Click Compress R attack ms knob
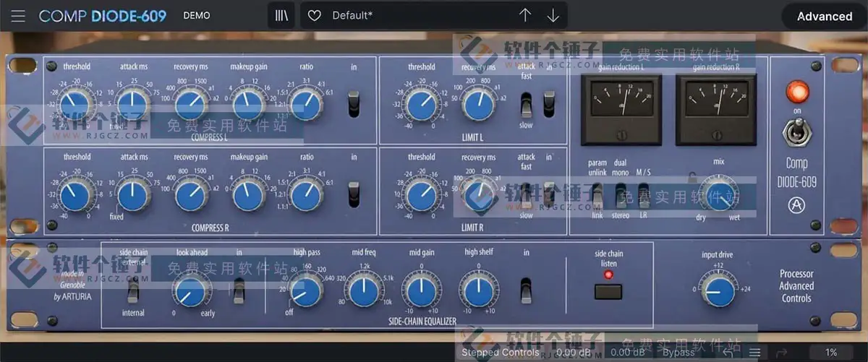Viewport: 868px width, 362px height. pyautogui.click(x=133, y=195)
